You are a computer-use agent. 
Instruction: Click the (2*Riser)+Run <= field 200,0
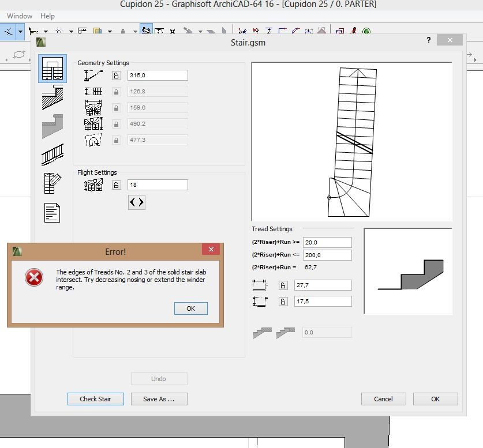[x=327, y=255]
